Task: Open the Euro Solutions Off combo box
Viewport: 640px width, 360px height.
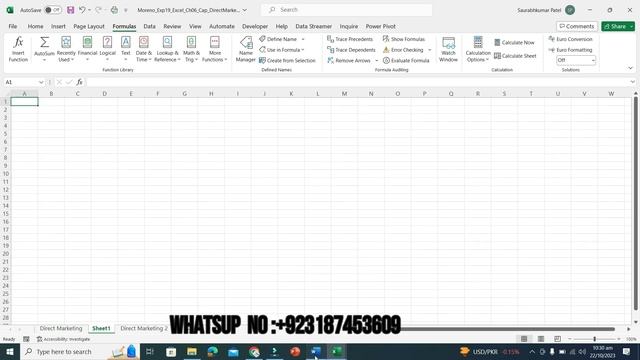Action: pyautogui.click(x=576, y=60)
